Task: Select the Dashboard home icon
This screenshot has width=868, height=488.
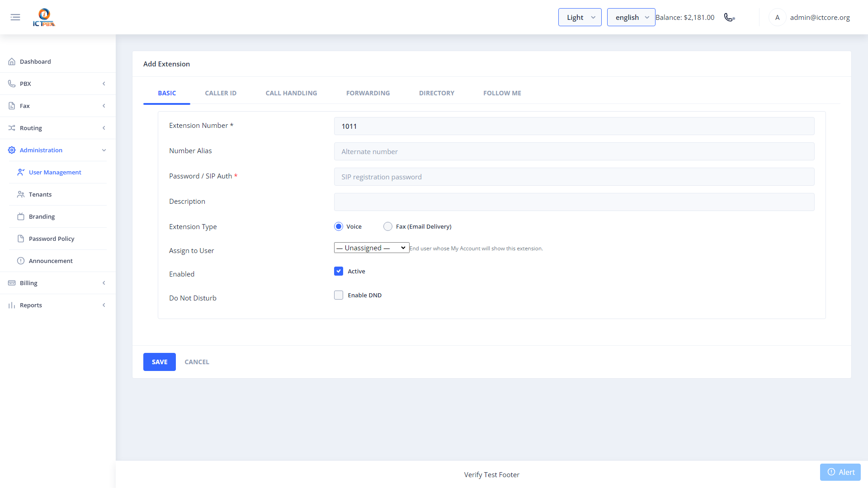Action: (x=12, y=61)
